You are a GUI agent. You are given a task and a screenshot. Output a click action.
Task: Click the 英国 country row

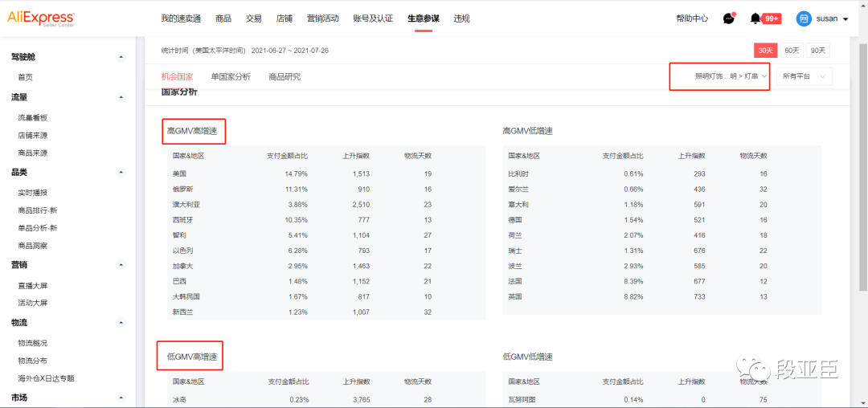(x=662, y=296)
